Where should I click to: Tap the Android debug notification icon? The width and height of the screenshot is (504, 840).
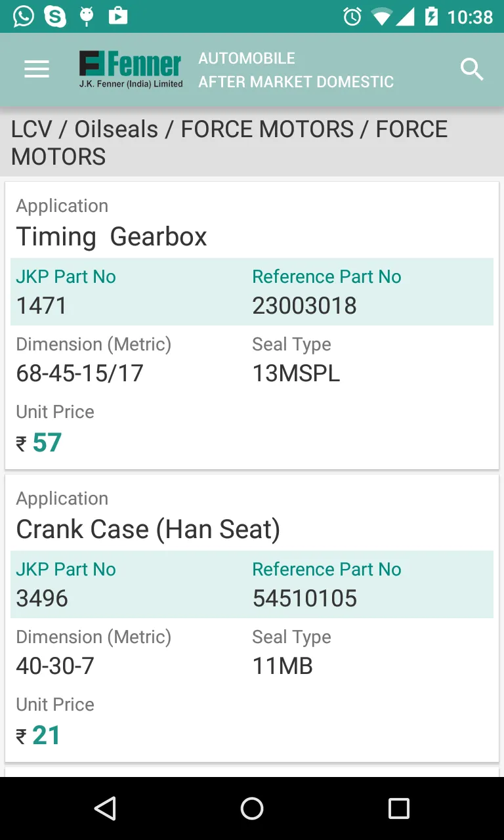coord(87,16)
